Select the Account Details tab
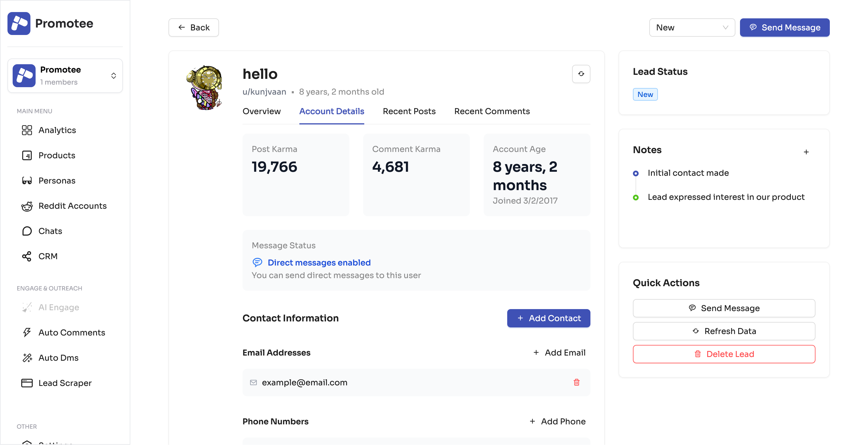Screen dimensions: 868x445 [x=332, y=112]
